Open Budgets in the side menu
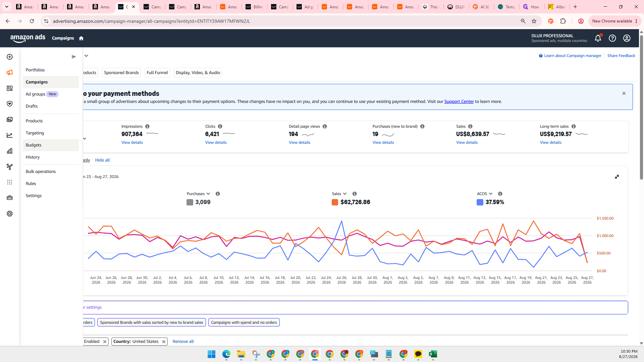Viewport: 644px width, 362px height. [51, 145]
